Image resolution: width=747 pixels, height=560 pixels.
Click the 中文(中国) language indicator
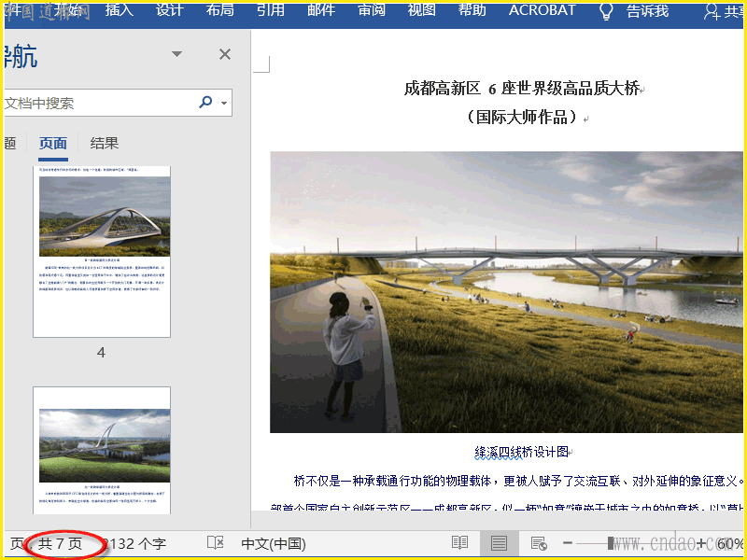point(274,544)
